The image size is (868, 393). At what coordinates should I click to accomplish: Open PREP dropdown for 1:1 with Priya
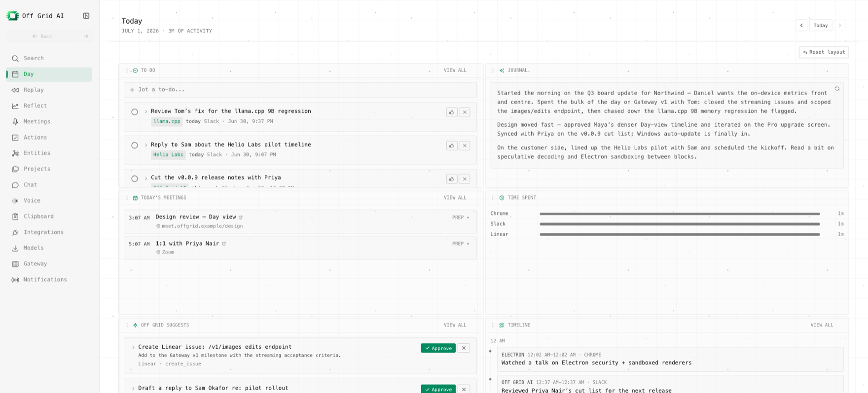click(x=461, y=244)
